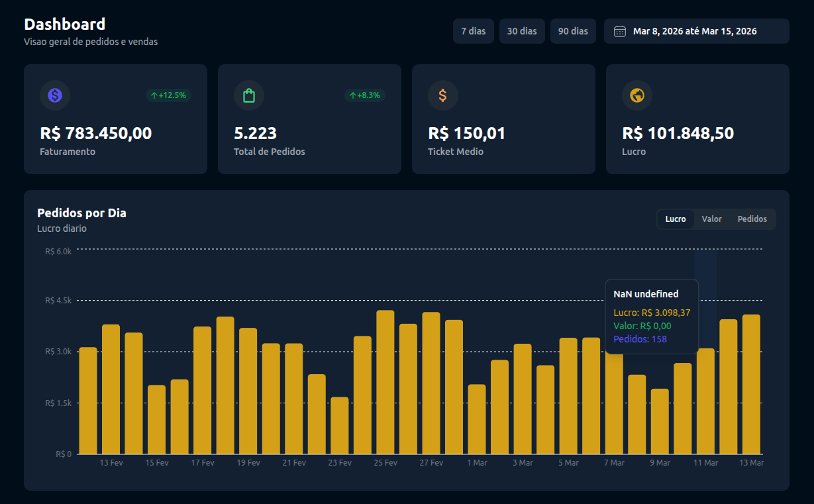The width and height of the screenshot is (814, 504).
Task: Click the bar above 23 Fev
Action: pyautogui.click(x=340, y=425)
